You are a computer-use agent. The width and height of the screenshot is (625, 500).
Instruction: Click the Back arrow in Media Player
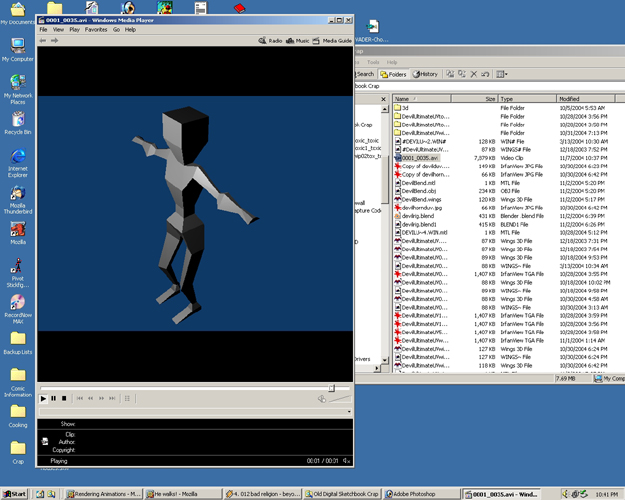click(43, 40)
